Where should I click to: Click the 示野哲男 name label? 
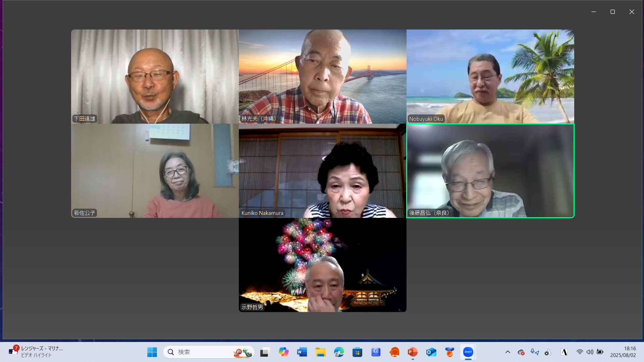(x=252, y=307)
